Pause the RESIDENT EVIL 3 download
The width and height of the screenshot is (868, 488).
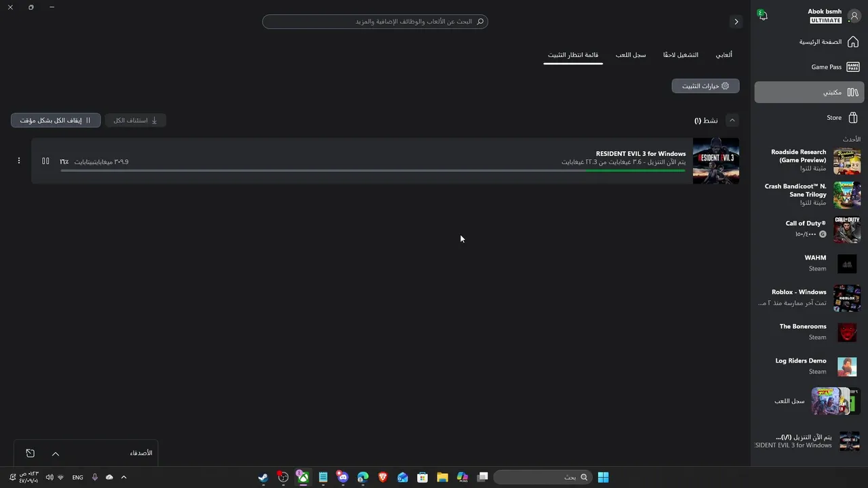click(x=45, y=161)
